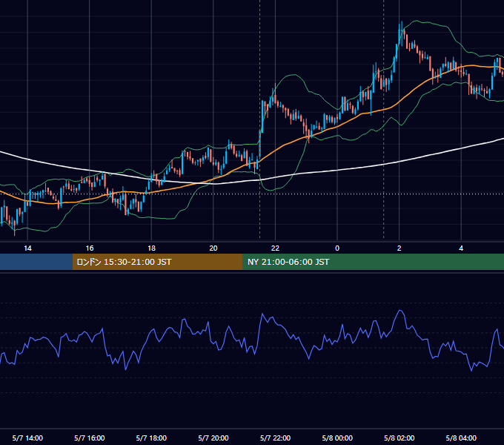This screenshot has width=504, height=445.
Task: Click the 14 hour axis label
Action: coord(27,248)
